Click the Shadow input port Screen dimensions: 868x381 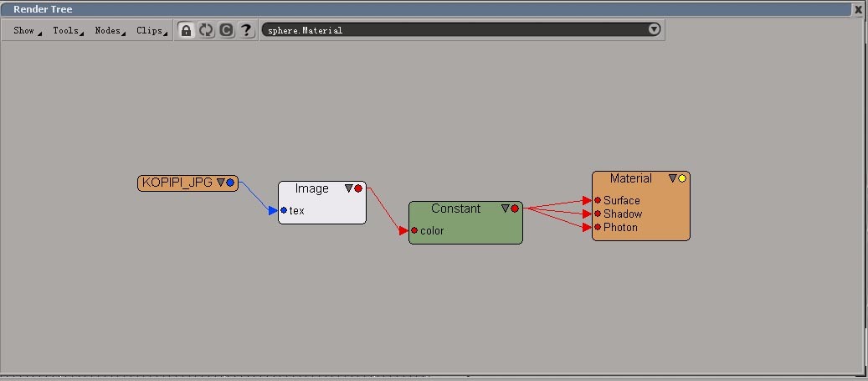[x=598, y=214]
